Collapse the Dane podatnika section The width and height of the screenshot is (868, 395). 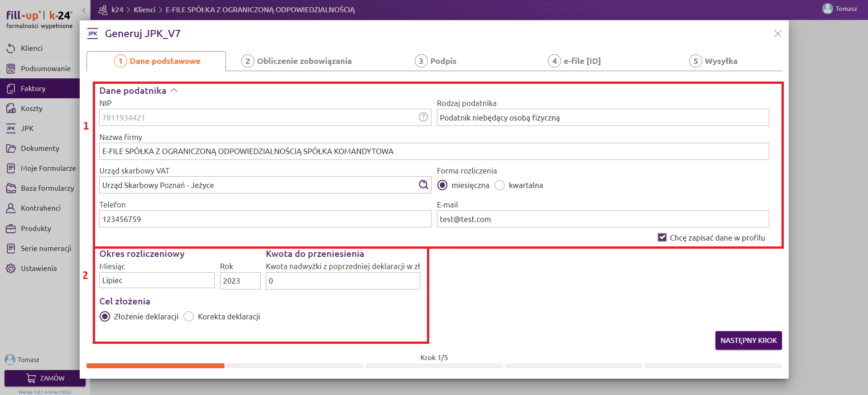[x=174, y=91]
